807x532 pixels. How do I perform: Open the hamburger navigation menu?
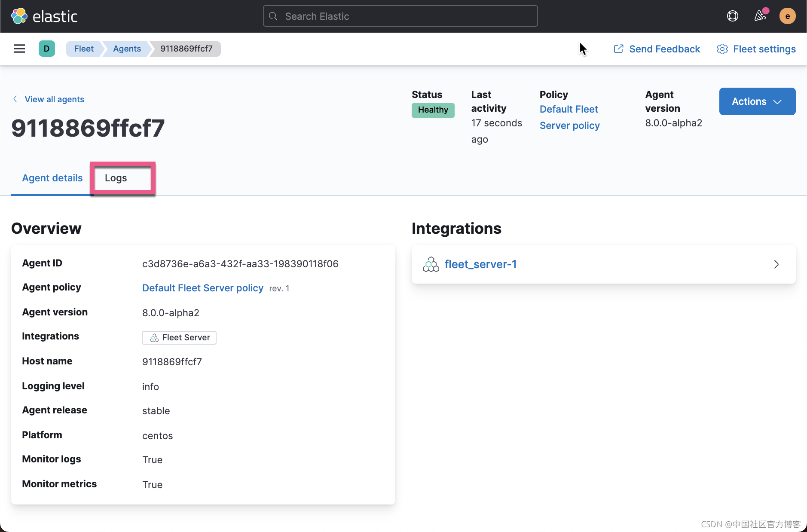tap(19, 49)
